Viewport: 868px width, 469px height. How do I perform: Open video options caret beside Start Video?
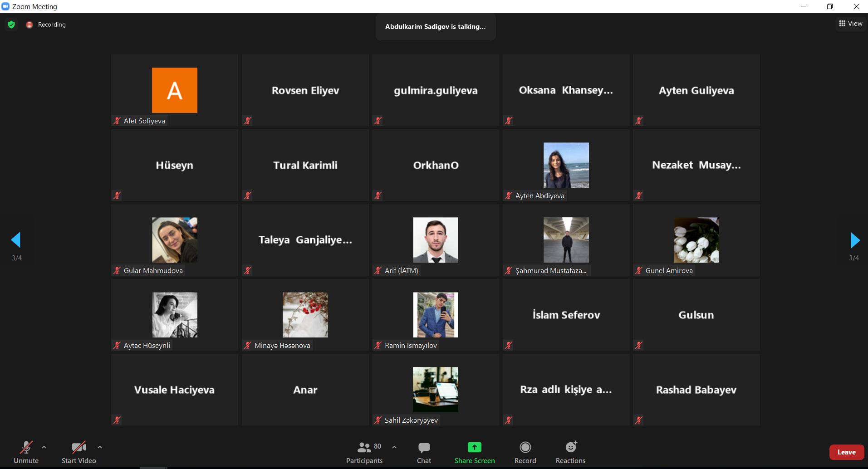(x=100, y=447)
